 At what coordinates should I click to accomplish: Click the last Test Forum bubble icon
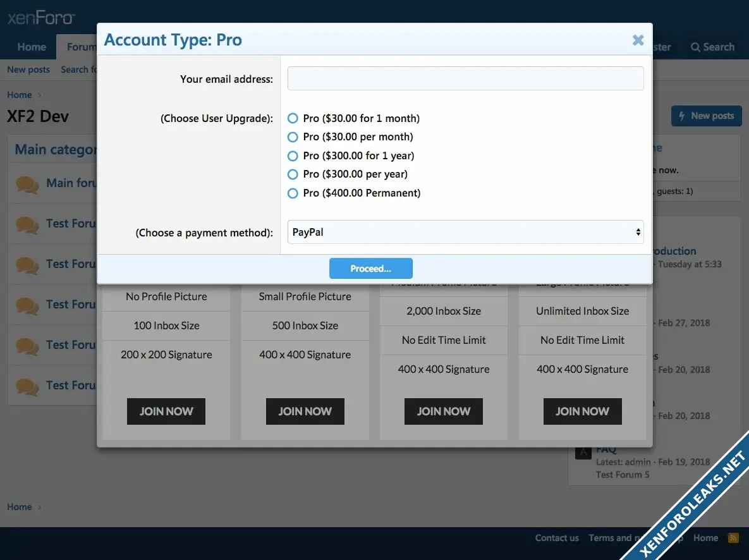[x=27, y=386]
